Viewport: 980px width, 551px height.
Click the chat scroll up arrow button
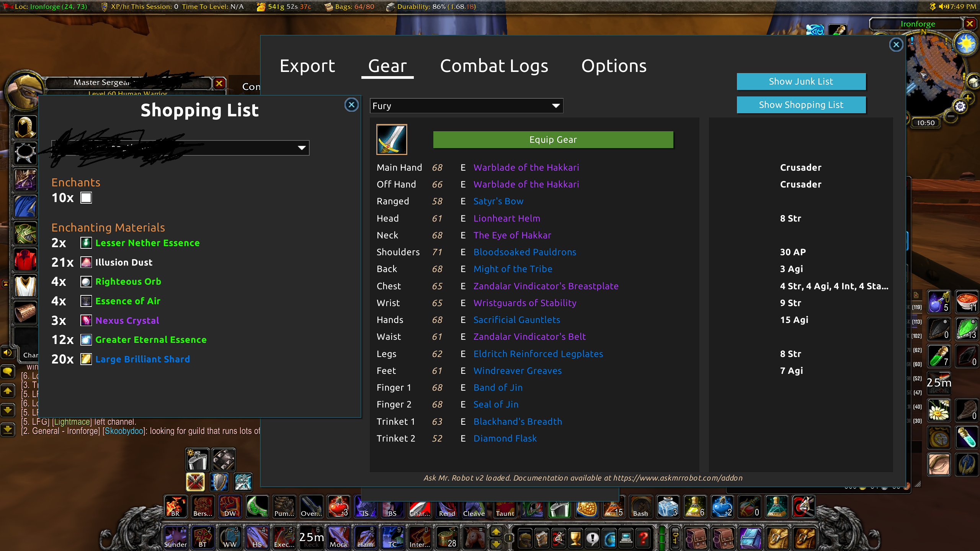click(7, 391)
